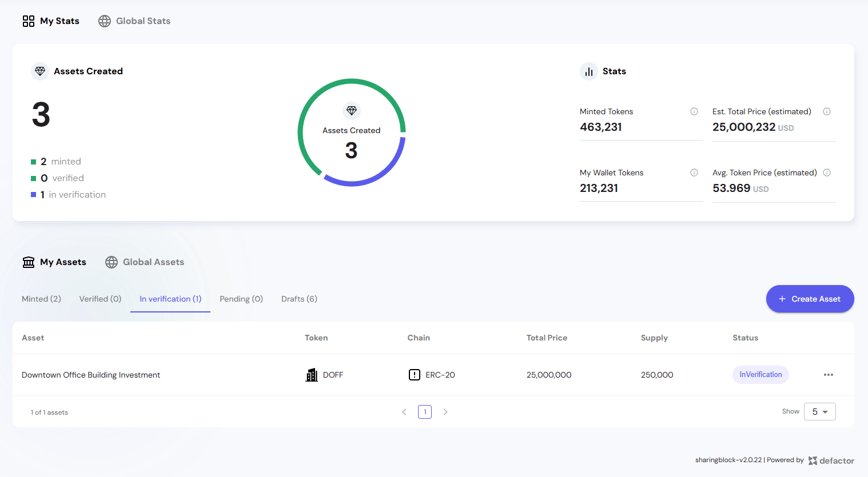This screenshot has height=477, width=868.
Task: Open the three-dot row actions menu
Action: tap(828, 375)
